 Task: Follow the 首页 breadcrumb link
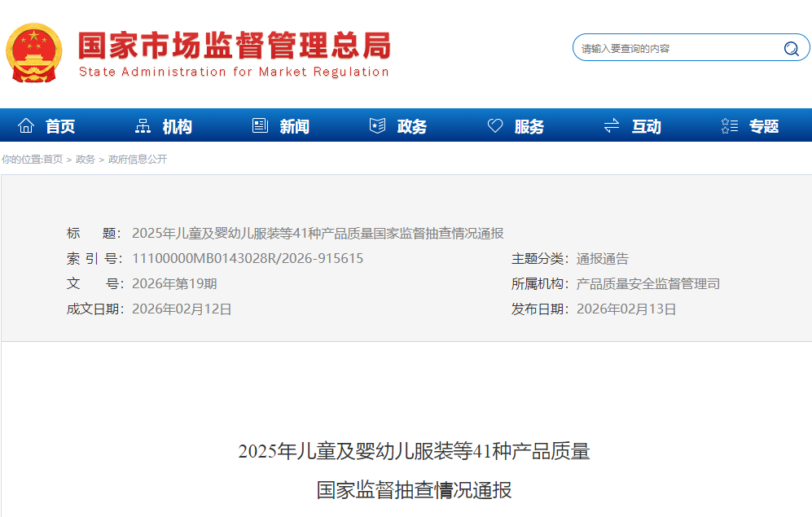point(53,160)
